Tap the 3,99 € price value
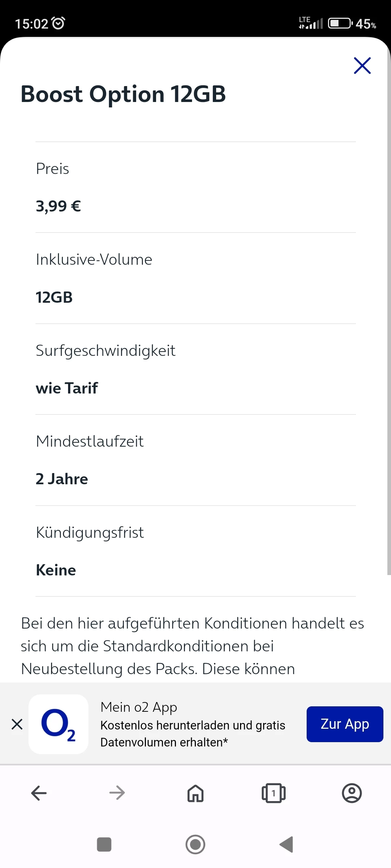391x868 pixels. pos(58,206)
